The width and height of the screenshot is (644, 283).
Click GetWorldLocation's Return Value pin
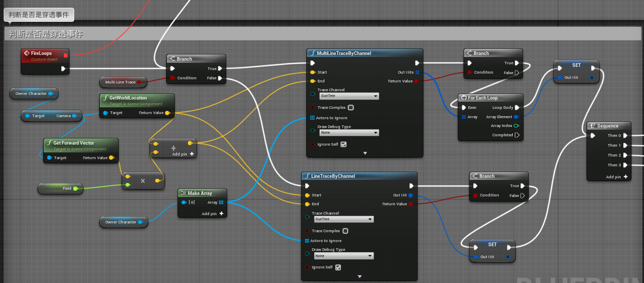(x=167, y=112)
